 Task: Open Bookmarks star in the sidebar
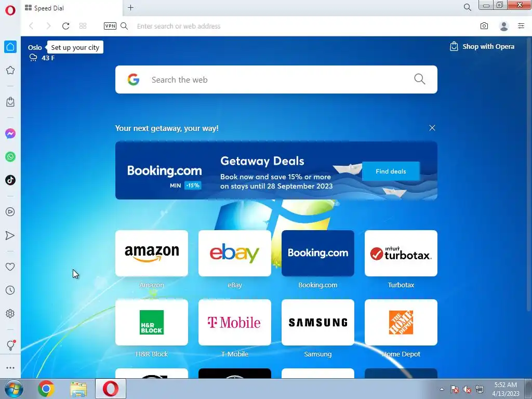pos(10,70)
